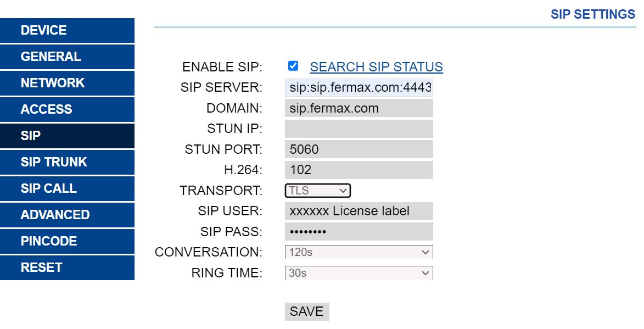Expand the Transport TLS dropdown

pos(318,191)
